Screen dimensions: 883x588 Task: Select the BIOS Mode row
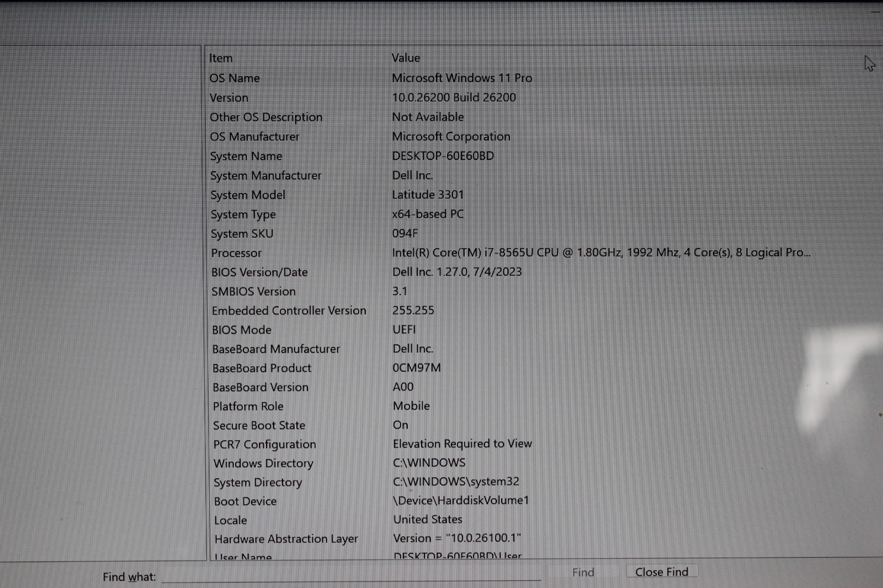coord(242,330)
